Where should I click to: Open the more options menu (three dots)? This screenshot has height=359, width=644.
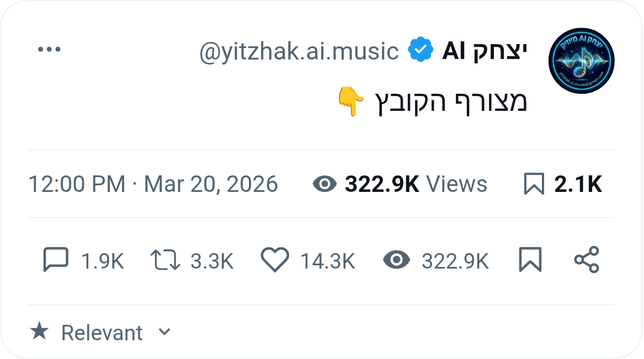pos(49,48)
